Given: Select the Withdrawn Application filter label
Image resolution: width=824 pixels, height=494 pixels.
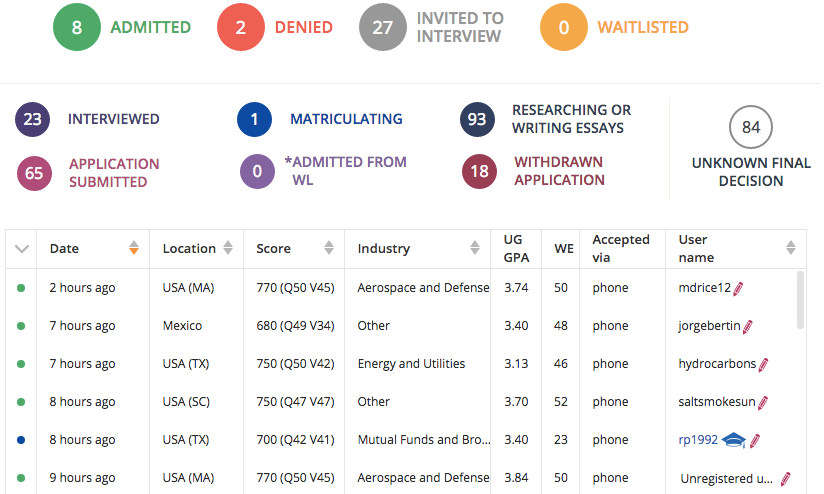Looking at the screenshot, I should tap(559, 171).
